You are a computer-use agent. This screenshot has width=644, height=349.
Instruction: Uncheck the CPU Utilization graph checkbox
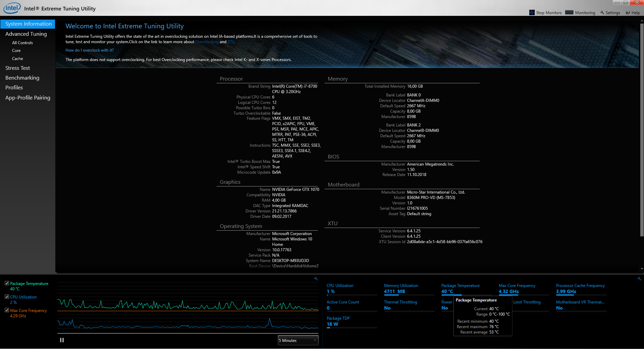[7, 297]
